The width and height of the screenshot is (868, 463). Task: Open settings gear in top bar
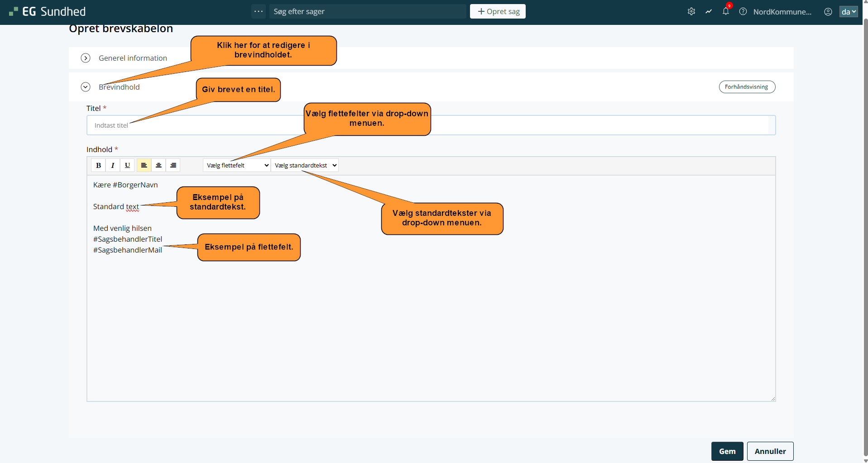click(x=691, y=12)
